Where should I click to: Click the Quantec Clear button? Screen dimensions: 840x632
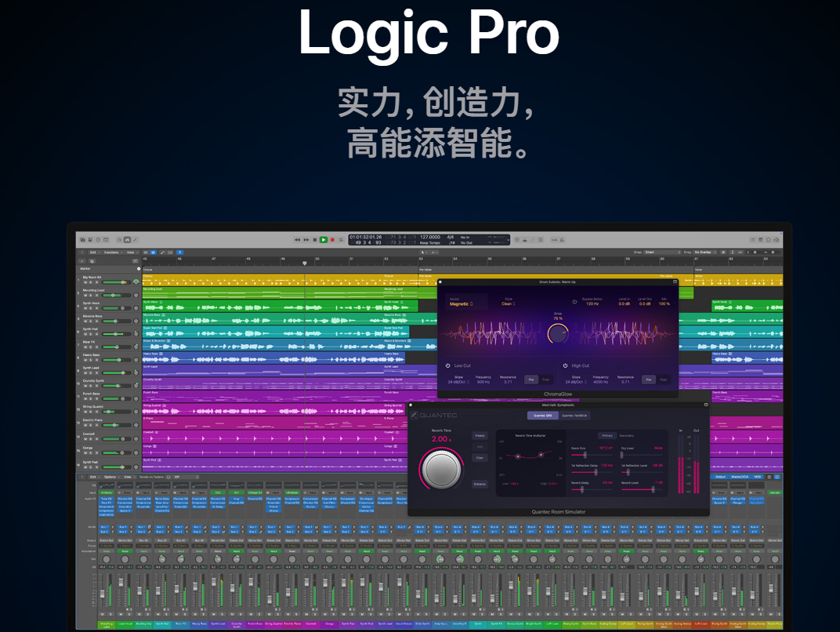(x=480, y=458)
